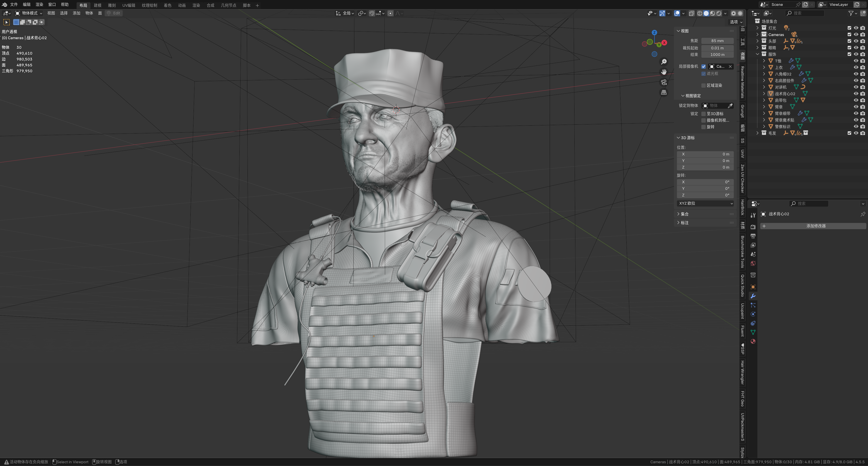The image size is (868, 466).
Task: Open the 选项 dropdown in viewport
Action: (736, 22)
